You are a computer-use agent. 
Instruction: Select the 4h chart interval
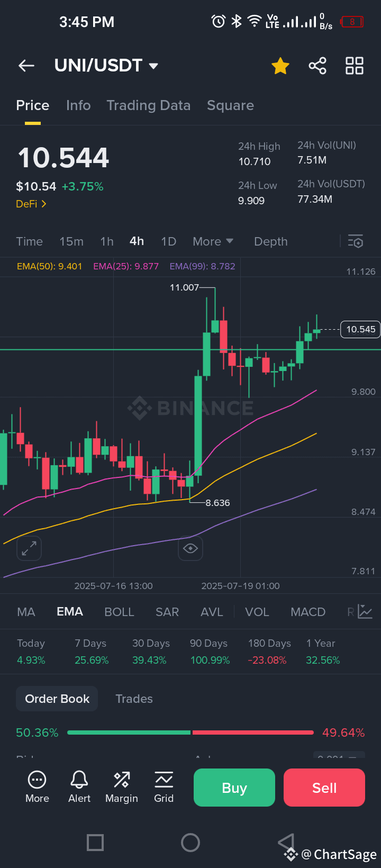137,241
